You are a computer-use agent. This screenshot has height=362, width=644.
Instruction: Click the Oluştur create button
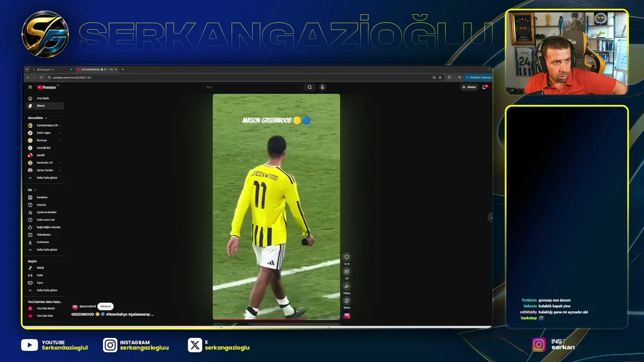[469, 87]
